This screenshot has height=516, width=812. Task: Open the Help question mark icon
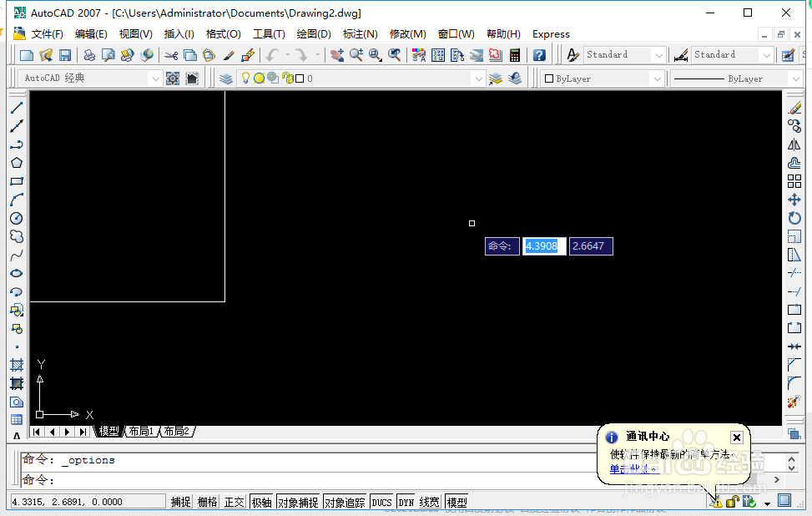pyautogui.click(x=539, y=55)
